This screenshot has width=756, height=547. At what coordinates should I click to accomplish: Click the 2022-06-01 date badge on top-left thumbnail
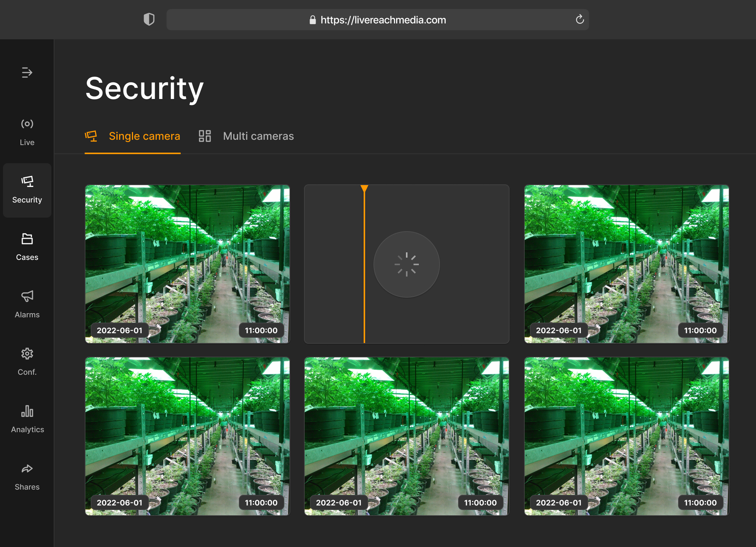pyautogui.click(x=119, y=331)
